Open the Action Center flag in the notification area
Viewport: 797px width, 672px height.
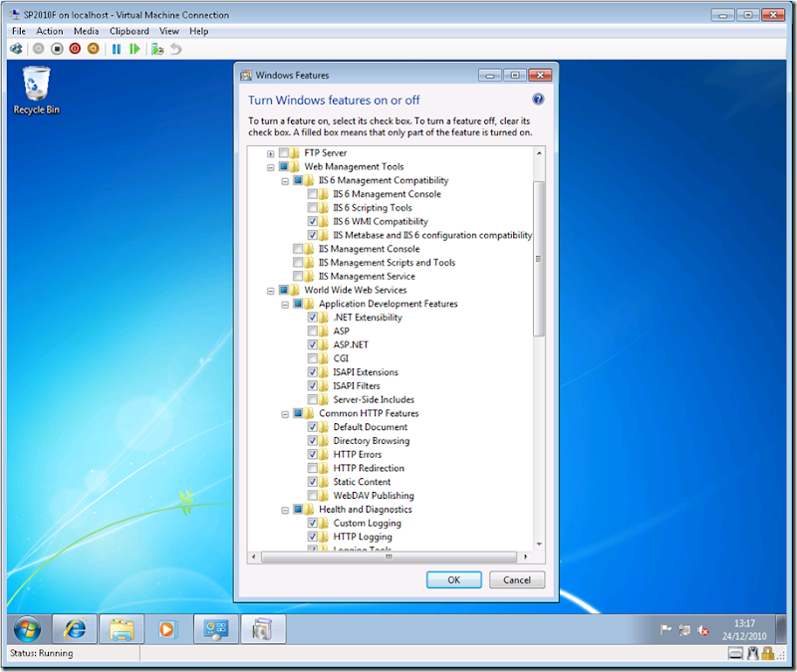coord(665,629)
